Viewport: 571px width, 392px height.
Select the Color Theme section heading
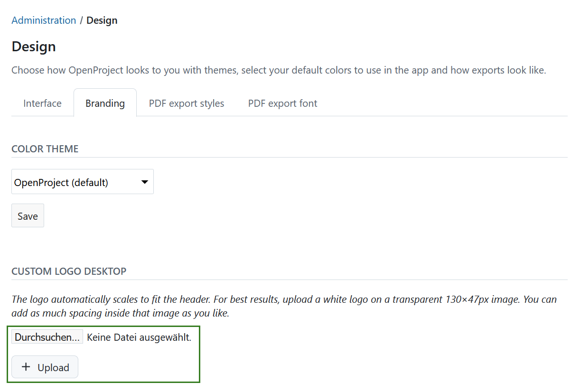pyautogui.click(x=45, y=149)
